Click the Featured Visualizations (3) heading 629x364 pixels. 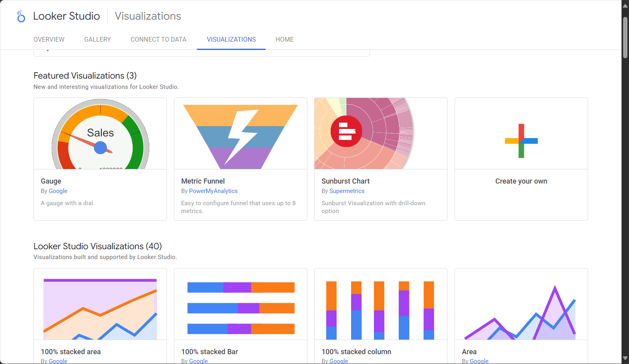point(85,75)
